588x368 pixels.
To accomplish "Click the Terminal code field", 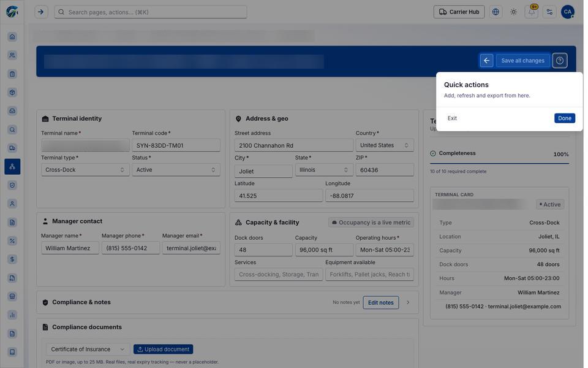I will point(176,145).
